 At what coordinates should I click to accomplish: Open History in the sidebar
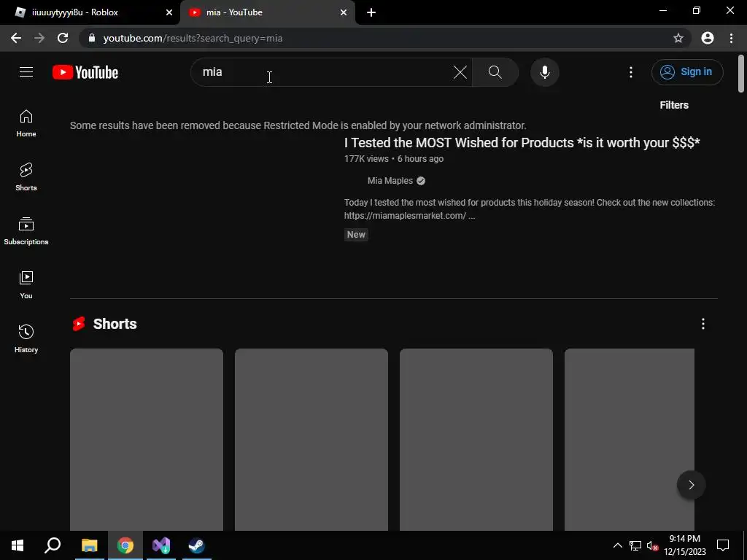(26, 338)
